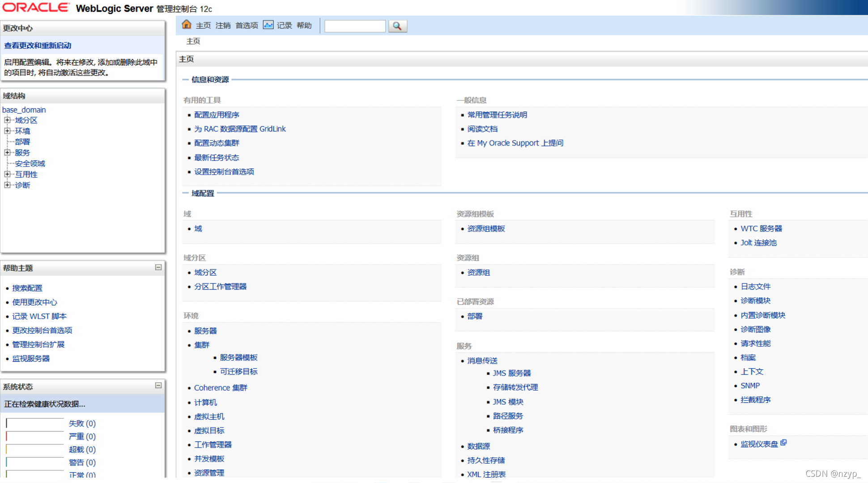This screenshot has height=483, width=868.
Task: Click the search magnifier button
Action: coord(397,26)
